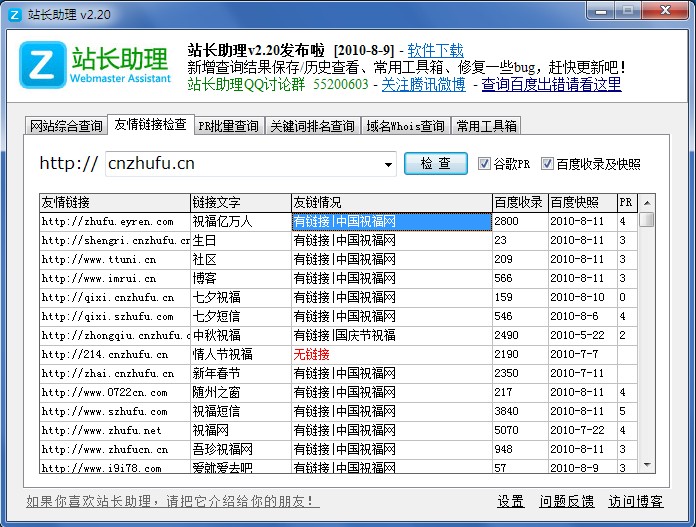Open the 查询百度出错请看这里 link
The image size is (696, 527).
(551, 84)
